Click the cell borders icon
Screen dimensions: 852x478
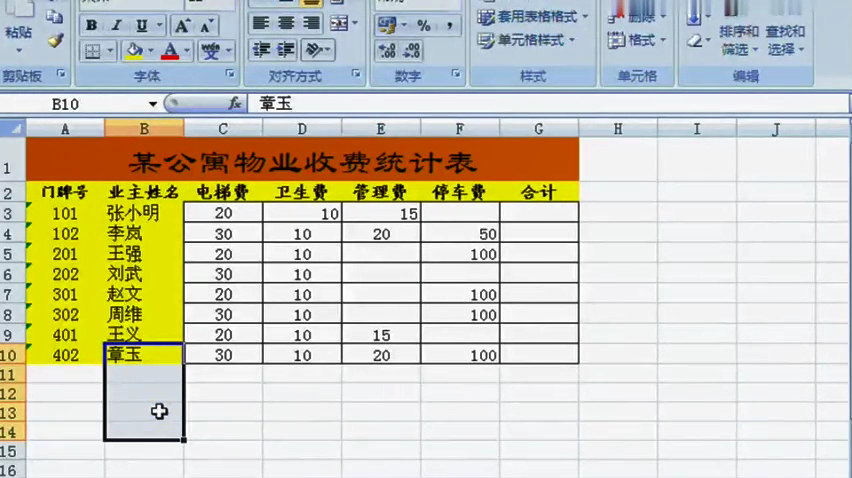93,51
